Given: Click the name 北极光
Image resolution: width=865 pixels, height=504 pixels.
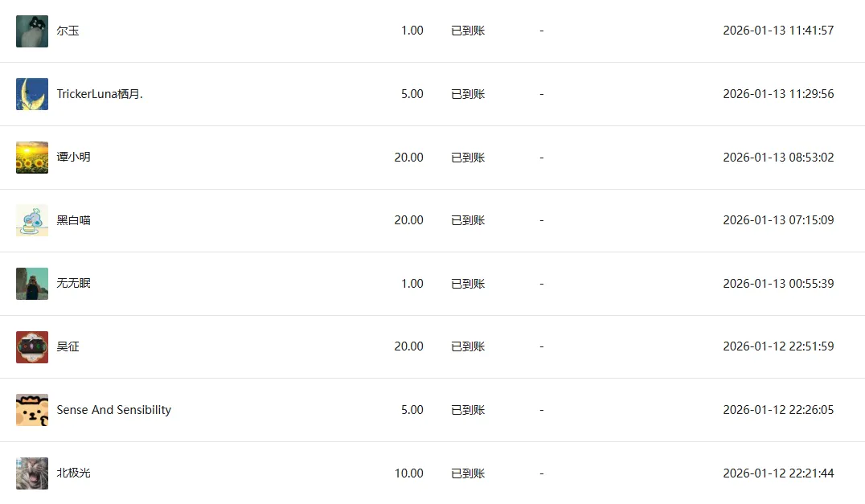Looking at the screenshot, I should 73,473.
